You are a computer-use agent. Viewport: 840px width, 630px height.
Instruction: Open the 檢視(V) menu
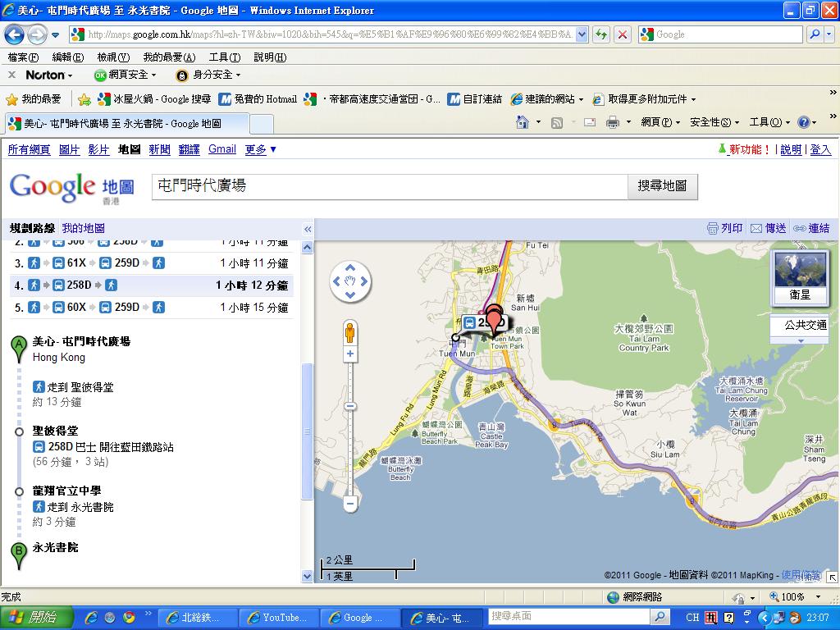click(x=113, y=57)
